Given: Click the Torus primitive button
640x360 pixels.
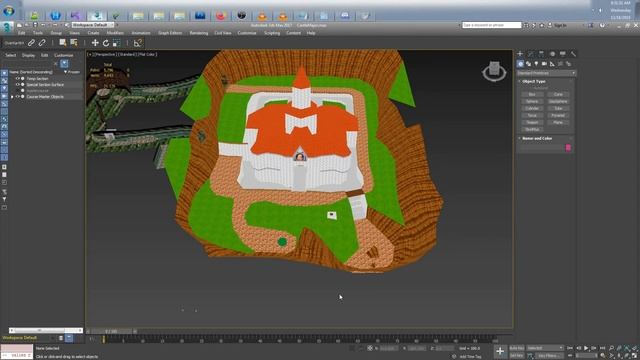Looking at the screenshot, I should click(x=532, y=116).
